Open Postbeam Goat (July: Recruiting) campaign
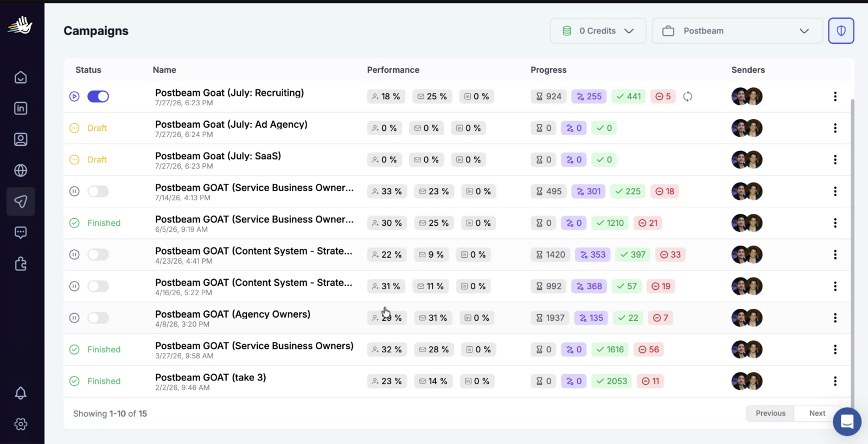 229,93
